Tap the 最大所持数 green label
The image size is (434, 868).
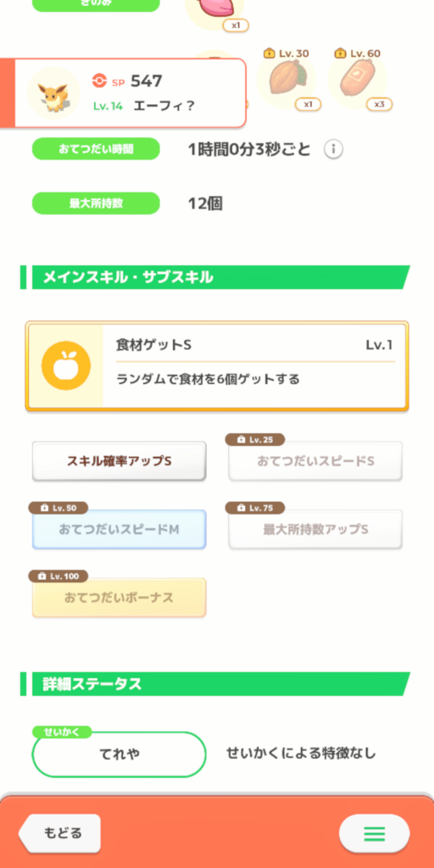point(96,203)
